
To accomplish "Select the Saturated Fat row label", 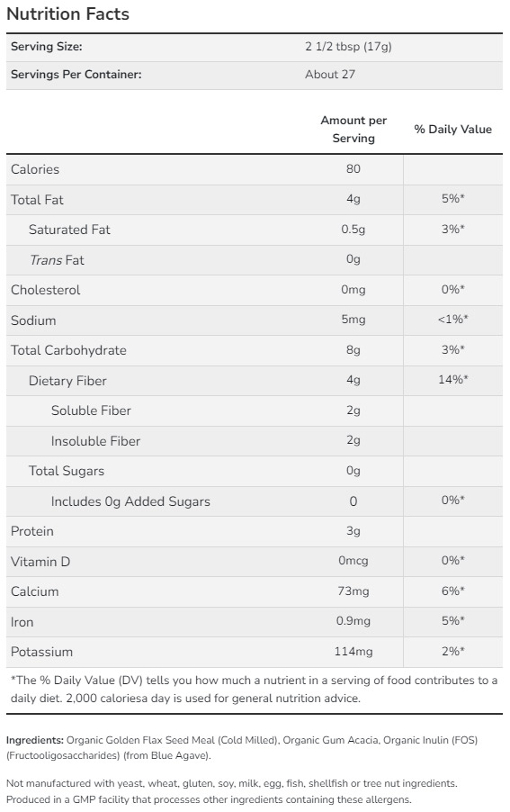I will (69, 230).
